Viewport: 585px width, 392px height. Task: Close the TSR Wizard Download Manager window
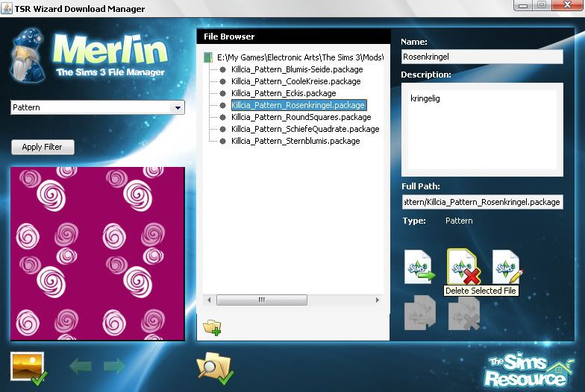[567, 4]
